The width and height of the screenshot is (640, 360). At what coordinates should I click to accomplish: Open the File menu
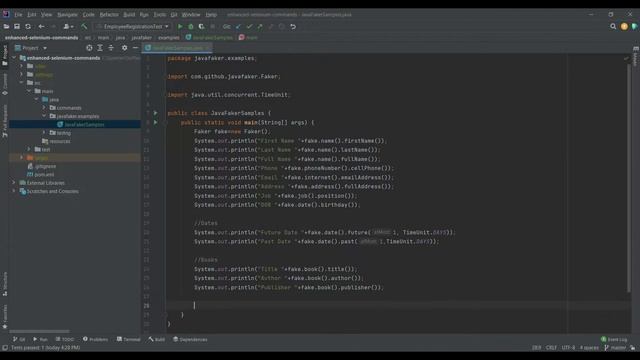18,14
